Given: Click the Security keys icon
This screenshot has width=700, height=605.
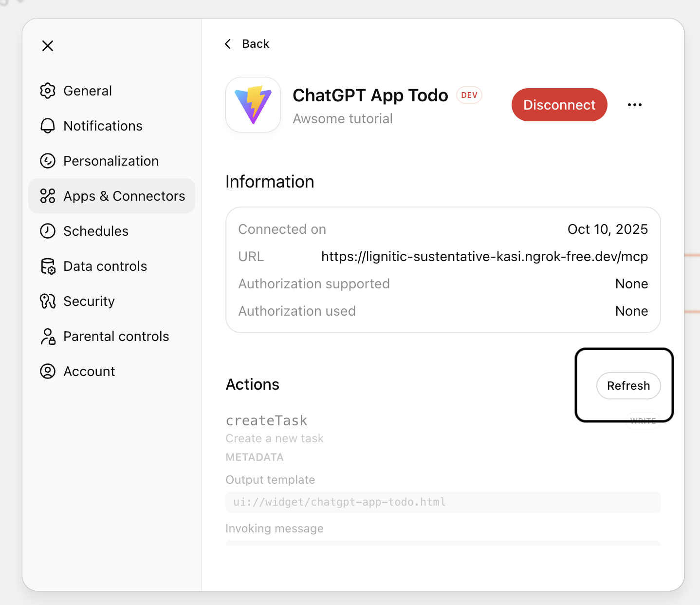Looking at the screenshot, I should click(48, 301).
